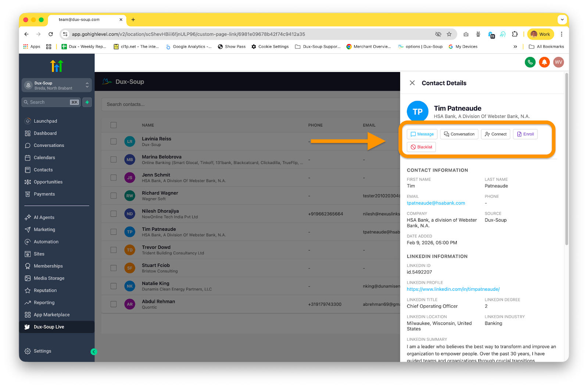588x387 pixels.
Task: Focus the sidebar Search box
Action: pyautogui.click(x=51, y=102)
